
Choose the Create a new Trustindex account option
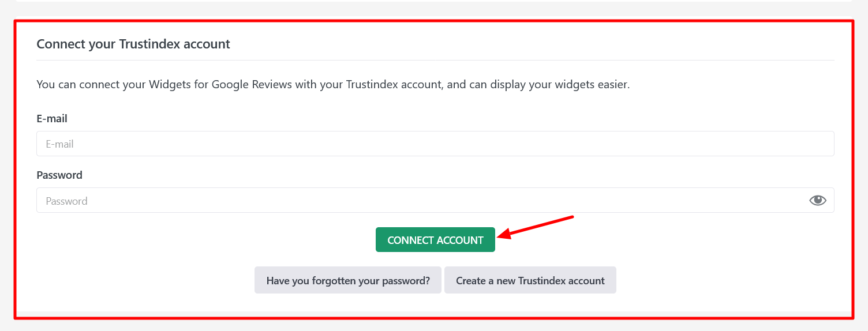pyautogui.click(x=530, y=280)
